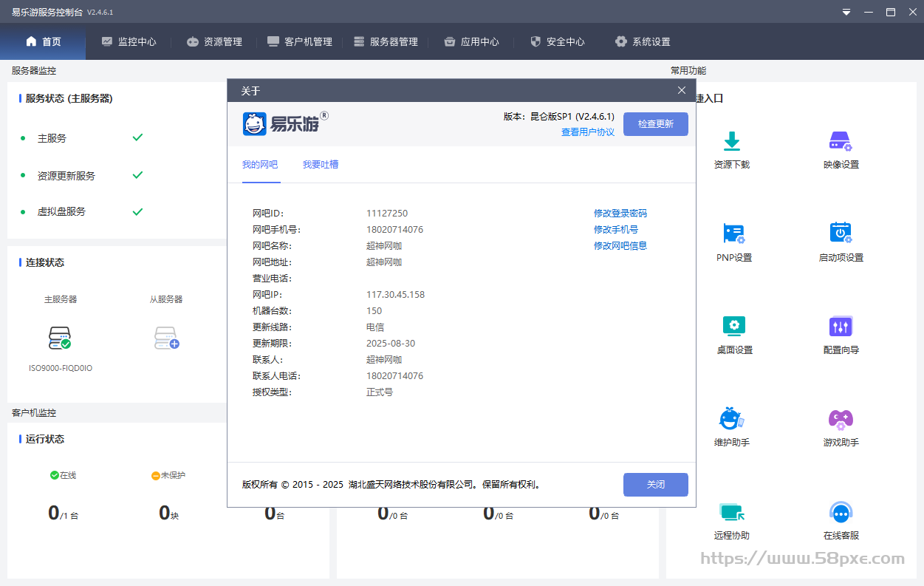Open the 应用中心 app center menu
Image resolution: width=924 pixels, height=586 pixels.
[471, 42]
